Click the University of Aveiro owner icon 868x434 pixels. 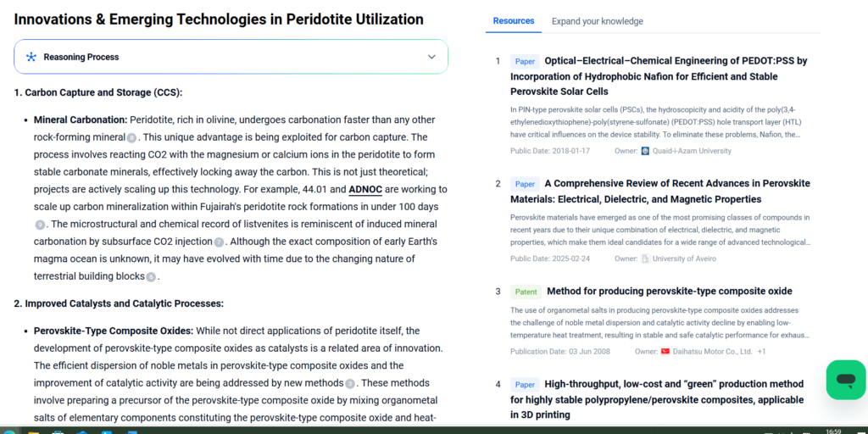646,259
